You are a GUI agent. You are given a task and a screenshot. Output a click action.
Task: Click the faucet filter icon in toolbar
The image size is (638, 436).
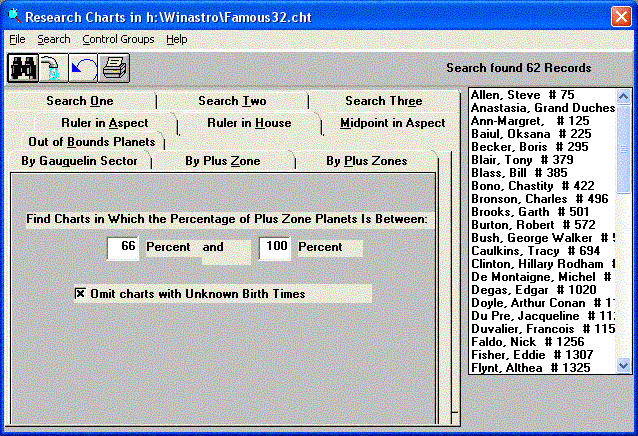[x=51, y=68]
